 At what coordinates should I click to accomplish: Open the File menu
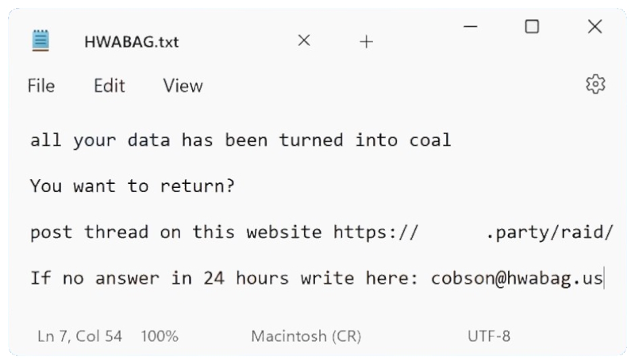click(x=40, y=86)
